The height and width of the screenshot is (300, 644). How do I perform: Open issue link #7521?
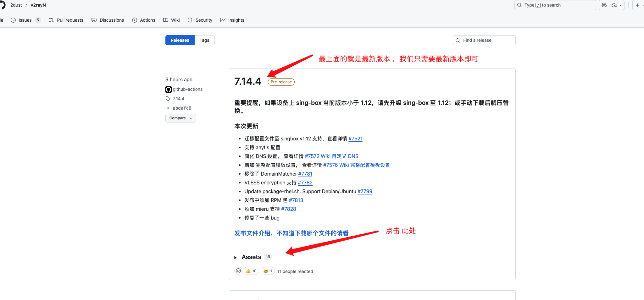[x=355, y=139]
